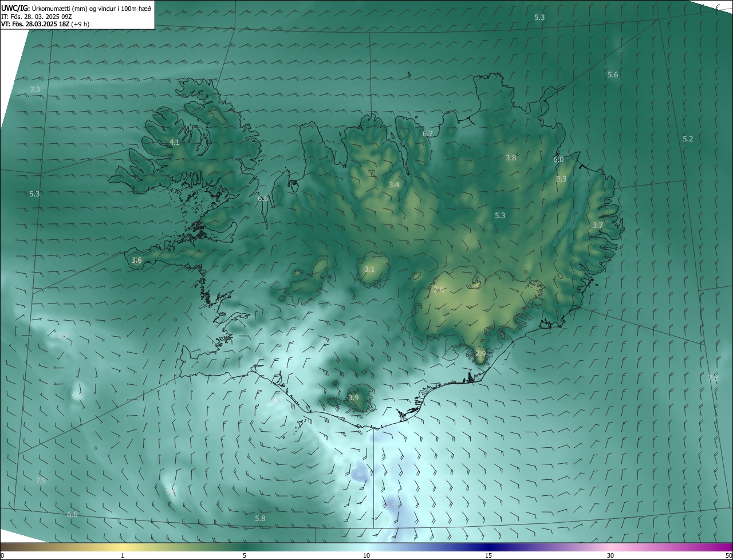Select the 2.9 value on the south coast
This screenshot has height=560, width=733.
coord(480,353)
